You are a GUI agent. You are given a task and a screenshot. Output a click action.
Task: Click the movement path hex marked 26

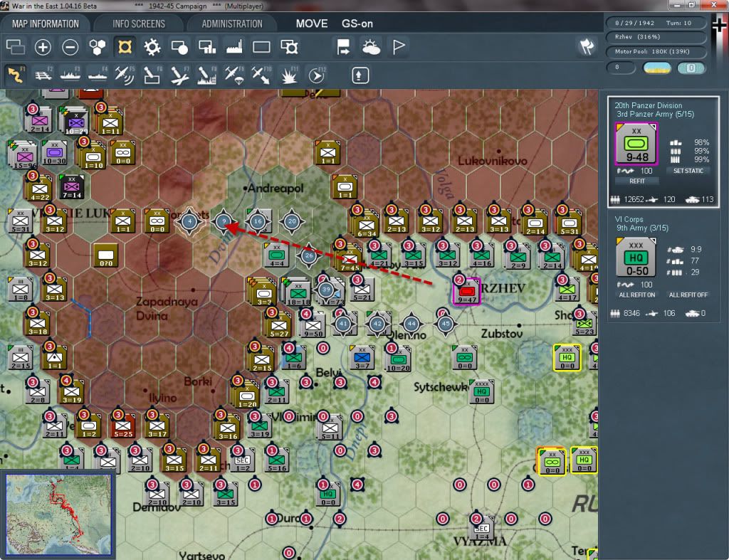(309, 255)
